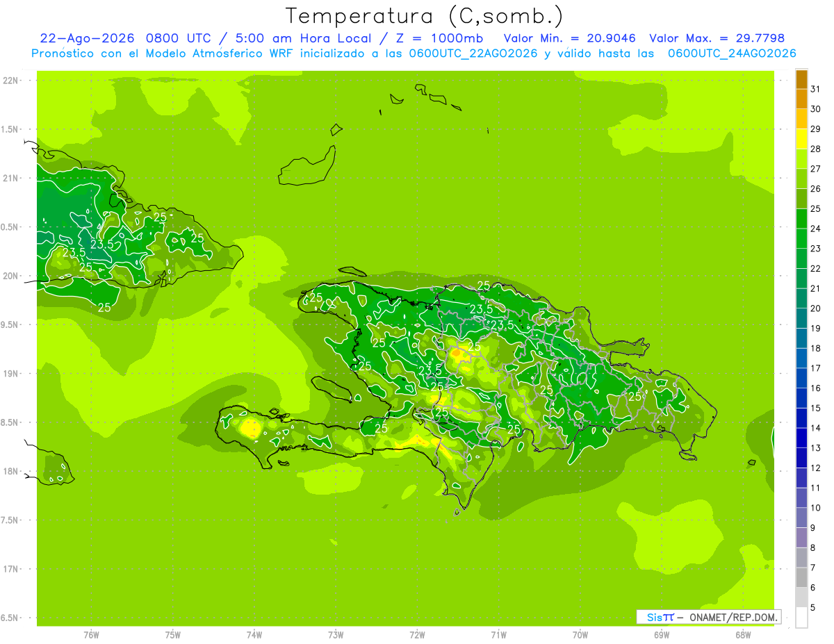This screenshot has height=644, width=834.
Task: Click the "70W" longitude axis label
Action: (580, 634)
